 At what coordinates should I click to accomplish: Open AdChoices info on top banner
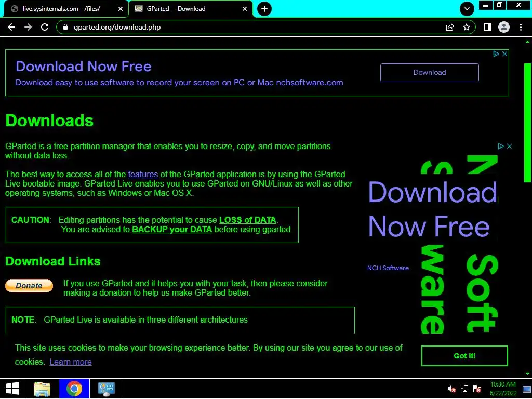496,54
